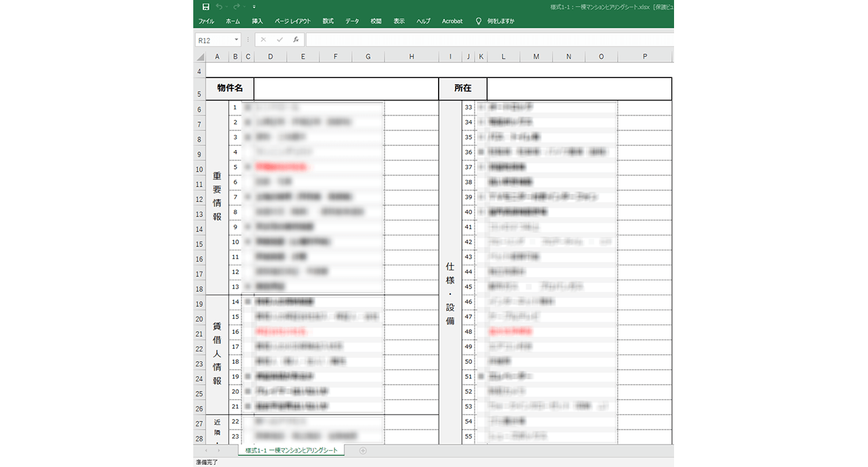Select the 様式1-1 一棟マンションヒアリングシート sheet tab
This screenshot has width=868, height=467.
(x=292, y=450)
